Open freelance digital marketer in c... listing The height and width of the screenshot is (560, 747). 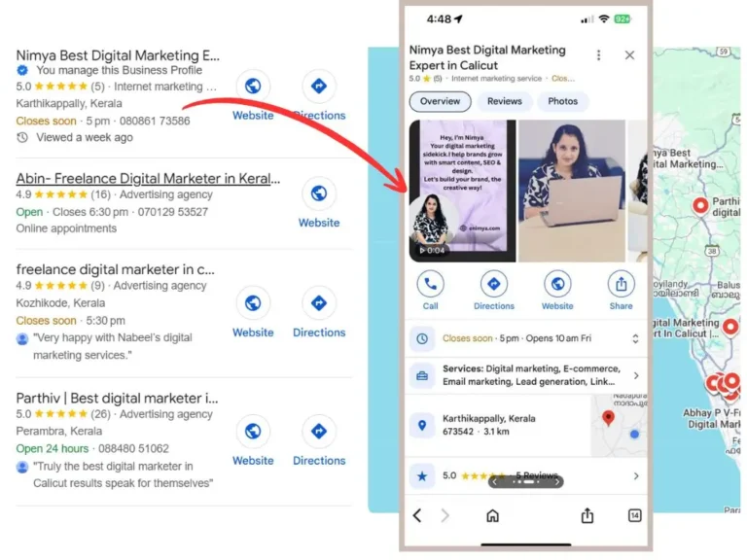coord(116,269)
